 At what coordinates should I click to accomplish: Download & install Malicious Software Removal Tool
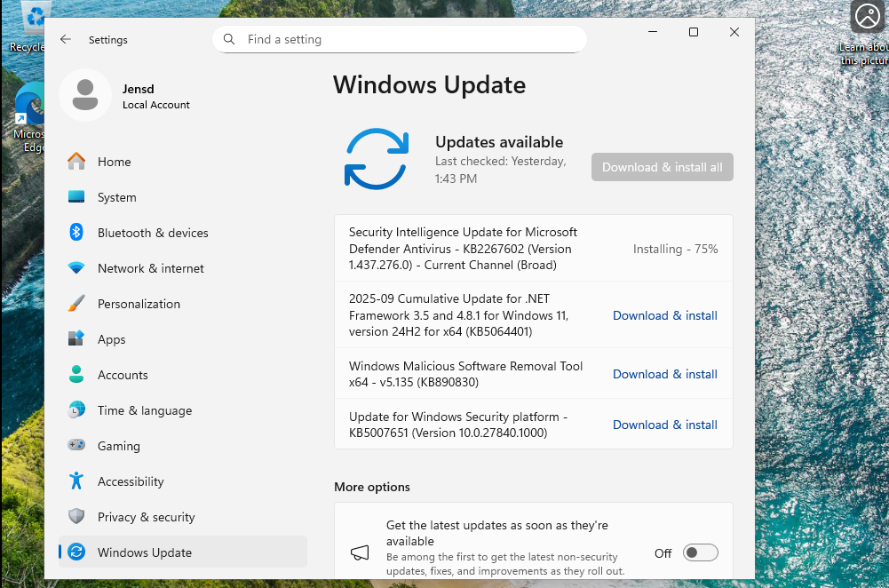point(664,375)
